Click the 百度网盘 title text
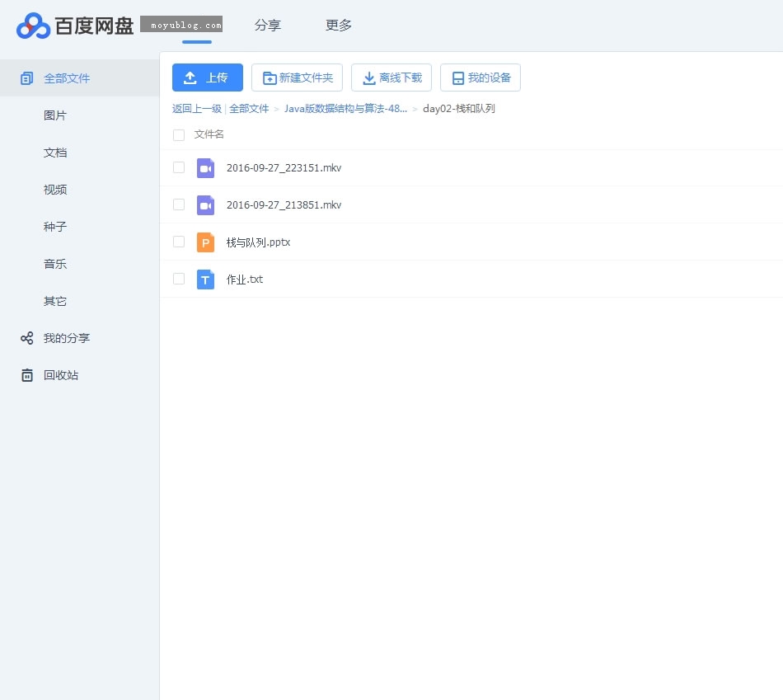The width and height of the screenshot is (783, 700). coord(95,26)
